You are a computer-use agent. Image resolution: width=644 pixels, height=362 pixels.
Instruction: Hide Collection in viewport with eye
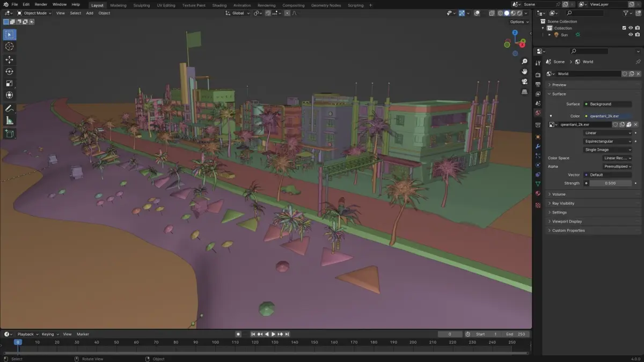pyautogui.click(x=631, y=28)
